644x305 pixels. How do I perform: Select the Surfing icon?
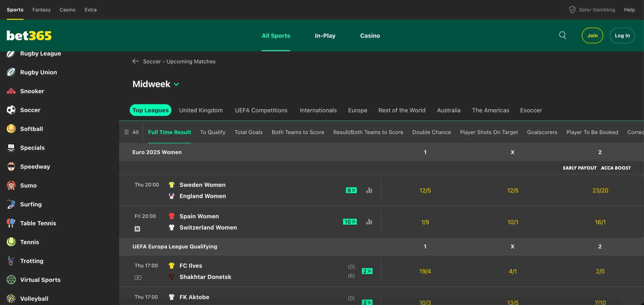pyautogui.click(x=11, y=204)
